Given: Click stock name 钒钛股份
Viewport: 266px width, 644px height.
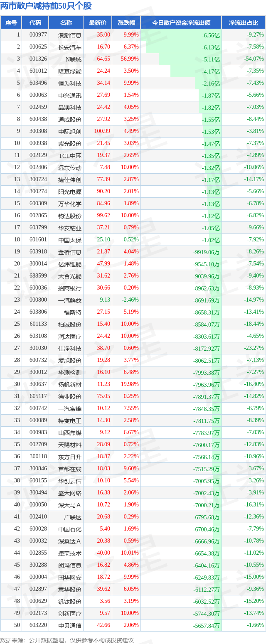Looking at the screenshot, I should pyautogui.click(x=70, y=601).
